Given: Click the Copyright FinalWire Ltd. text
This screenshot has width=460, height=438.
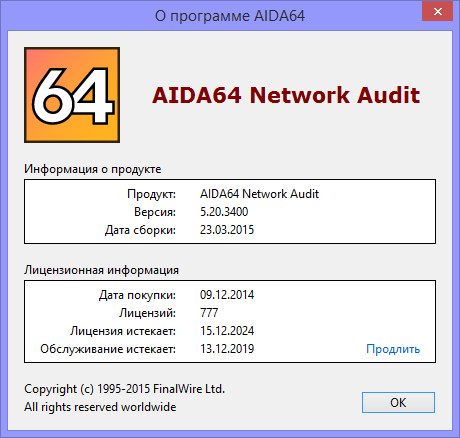Looking at the screenshot, I should pos(124,389).
